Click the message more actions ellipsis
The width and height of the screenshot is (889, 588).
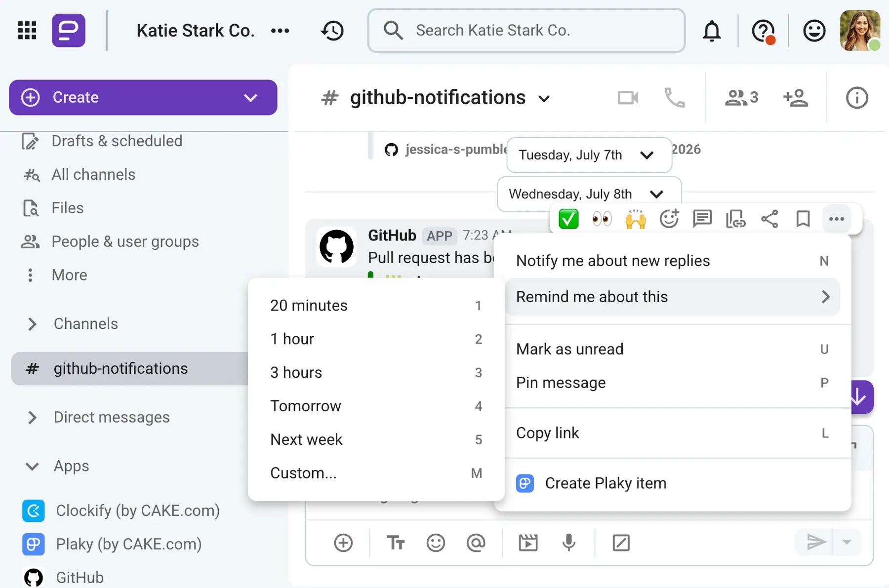point(837,219)
